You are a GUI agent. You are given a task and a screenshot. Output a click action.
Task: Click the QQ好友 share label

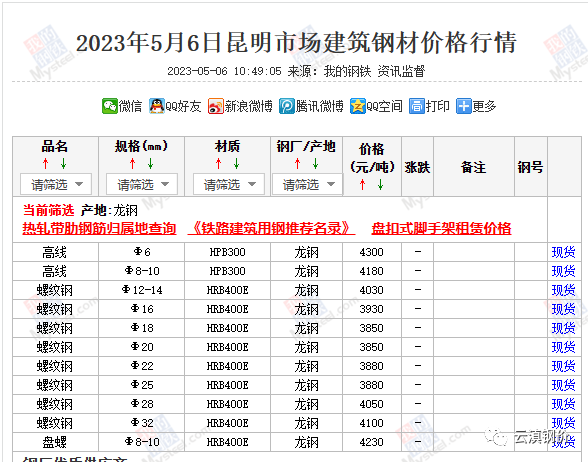coord(183,106)
